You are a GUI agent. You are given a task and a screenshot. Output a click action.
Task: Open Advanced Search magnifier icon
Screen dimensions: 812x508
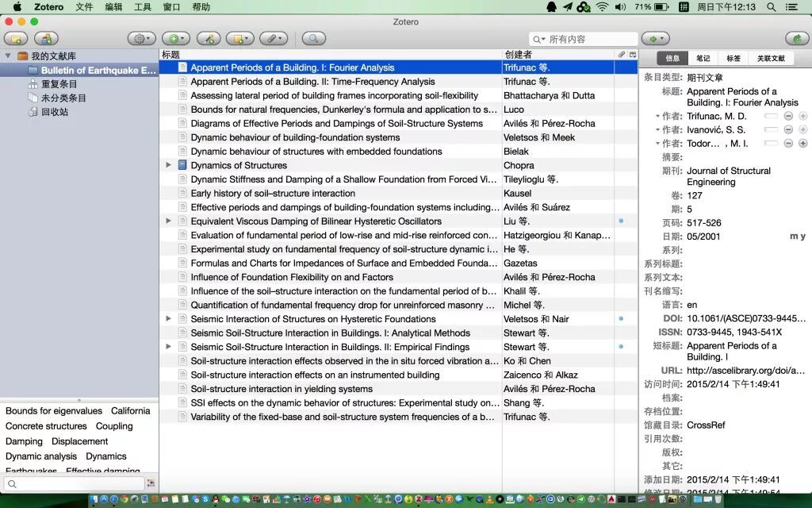tap(314, 38)
